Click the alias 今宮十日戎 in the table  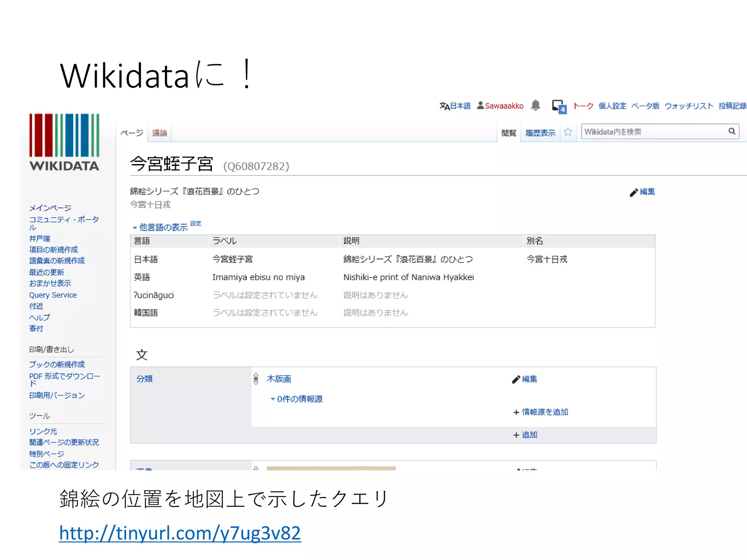(x=547, y=259)
